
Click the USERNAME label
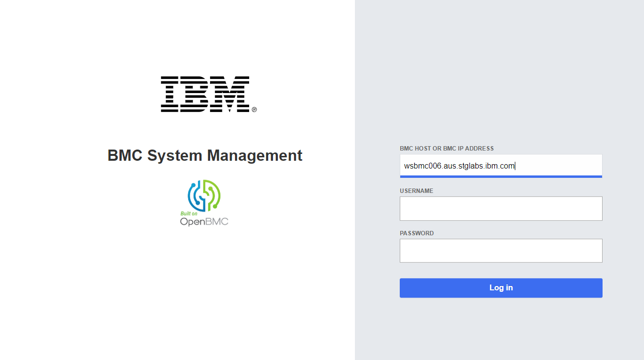click(416, 191)
